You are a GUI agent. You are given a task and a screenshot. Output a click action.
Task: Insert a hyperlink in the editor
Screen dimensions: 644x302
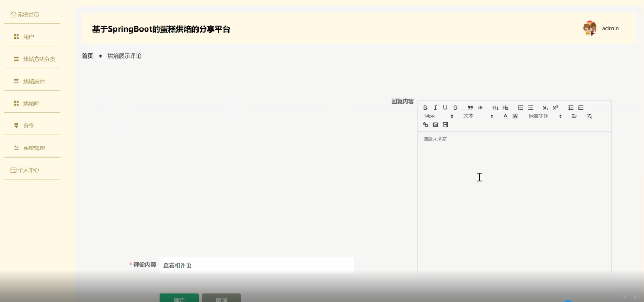coord(425,125)
